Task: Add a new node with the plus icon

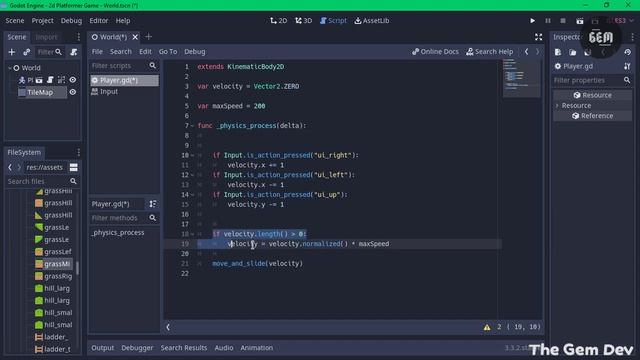Action: [x=12, y=52]
